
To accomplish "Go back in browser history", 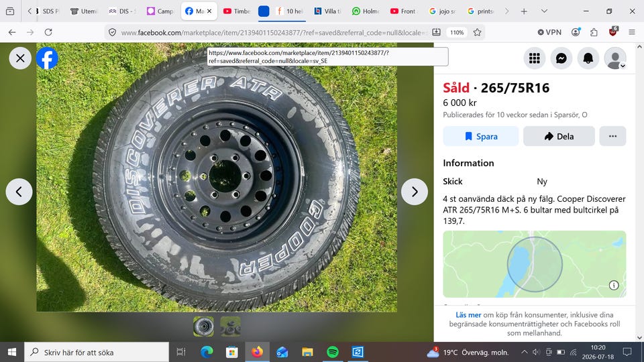I will pos(12,32).
